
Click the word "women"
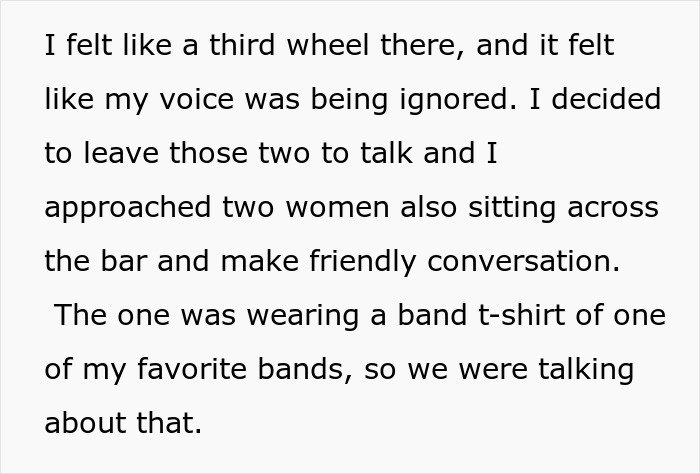tap(338, 208)
